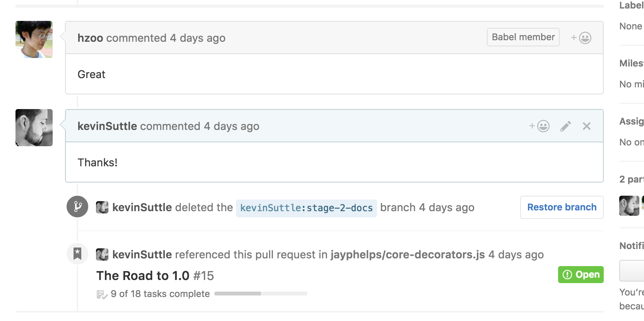The height and width of the screenshot is (321, 644).
Task: Click the Babel member badge
Action: (x=523, y=37)
